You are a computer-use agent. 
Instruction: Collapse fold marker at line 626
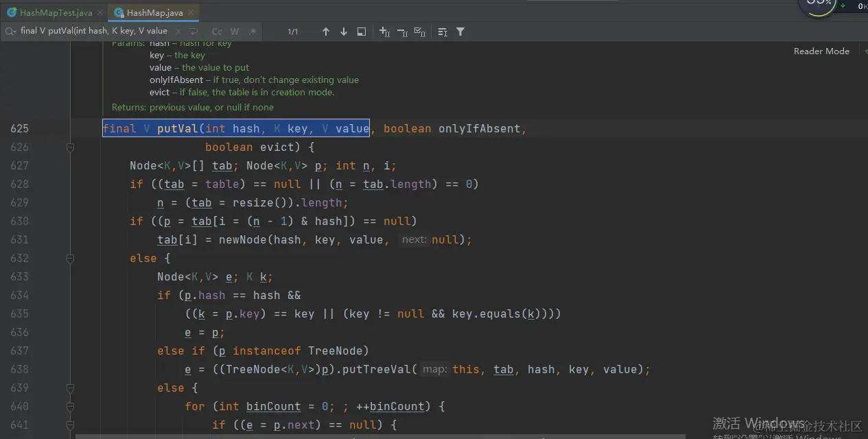pyautogui.click(x=70, y=147)
